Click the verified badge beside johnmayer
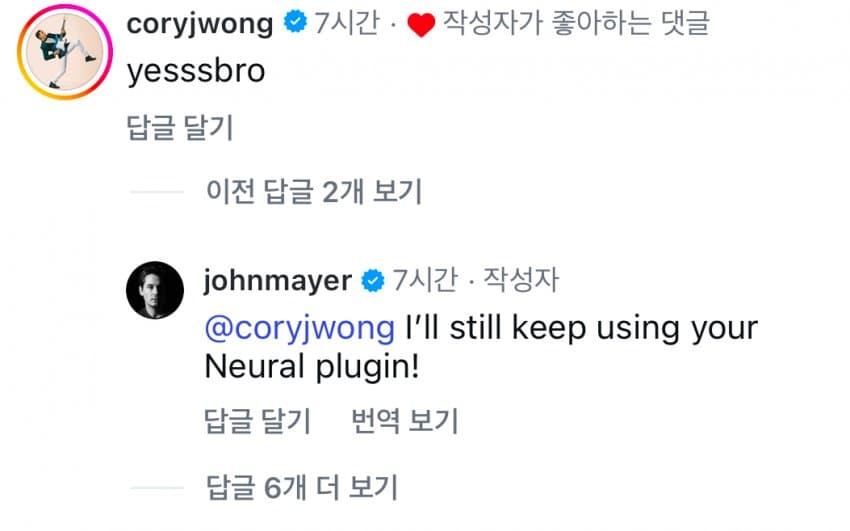 tap(373, 281)
